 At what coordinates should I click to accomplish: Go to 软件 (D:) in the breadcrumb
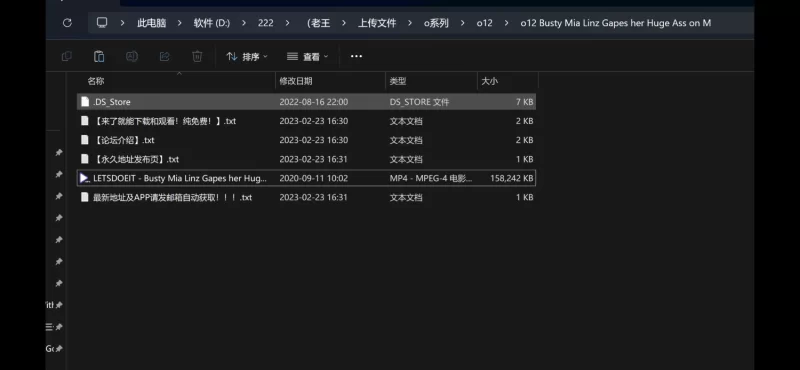tap(212, 23)
